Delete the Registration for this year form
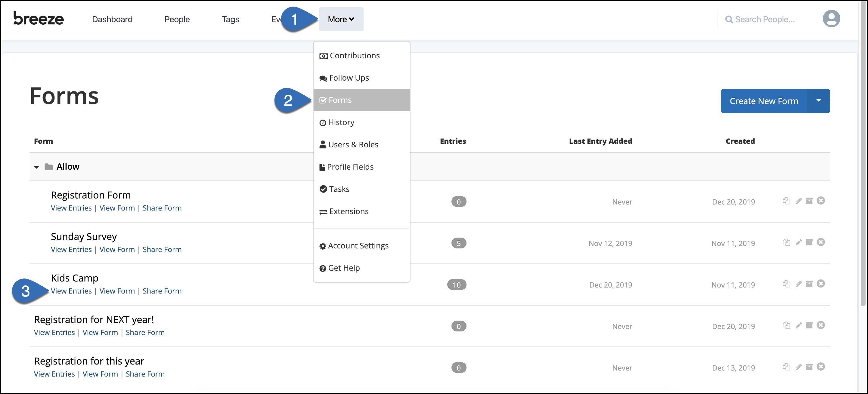 tap(821, 367)
